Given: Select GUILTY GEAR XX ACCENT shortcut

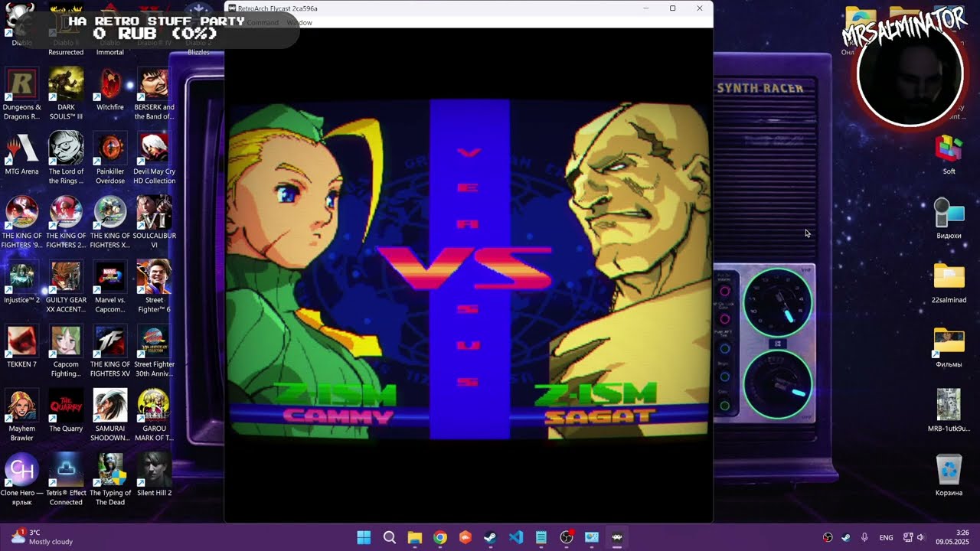Looking at the screenshot, I should [66, 287].
